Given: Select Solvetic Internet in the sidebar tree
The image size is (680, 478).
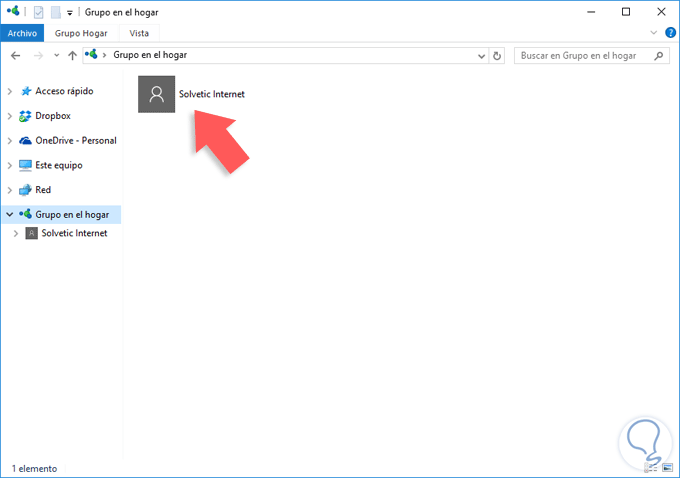Looking at the screenshot, I should click(x=74, y=233).
